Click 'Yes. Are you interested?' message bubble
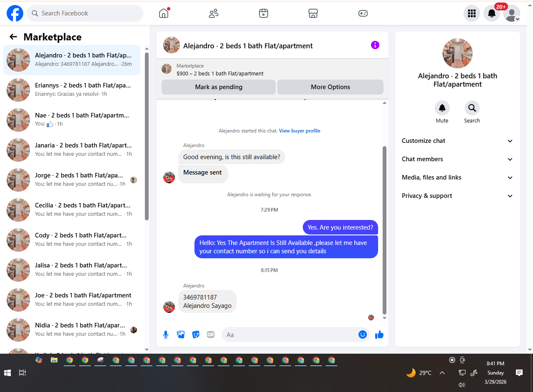533x392 pixels. tap(340, 227)
